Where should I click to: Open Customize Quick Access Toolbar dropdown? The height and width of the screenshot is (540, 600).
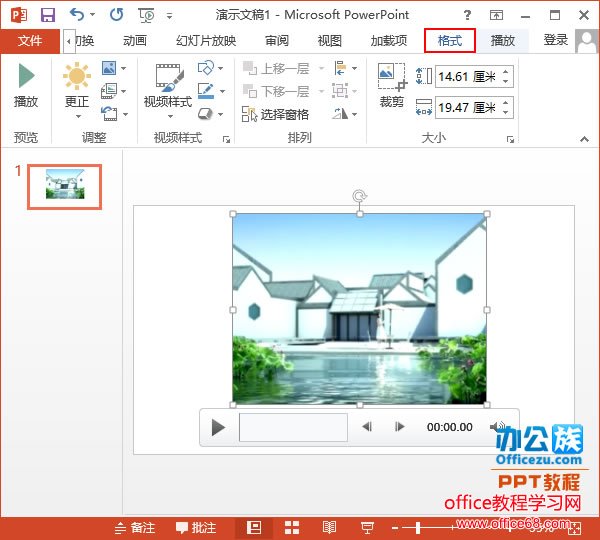(x=170, y=16)
